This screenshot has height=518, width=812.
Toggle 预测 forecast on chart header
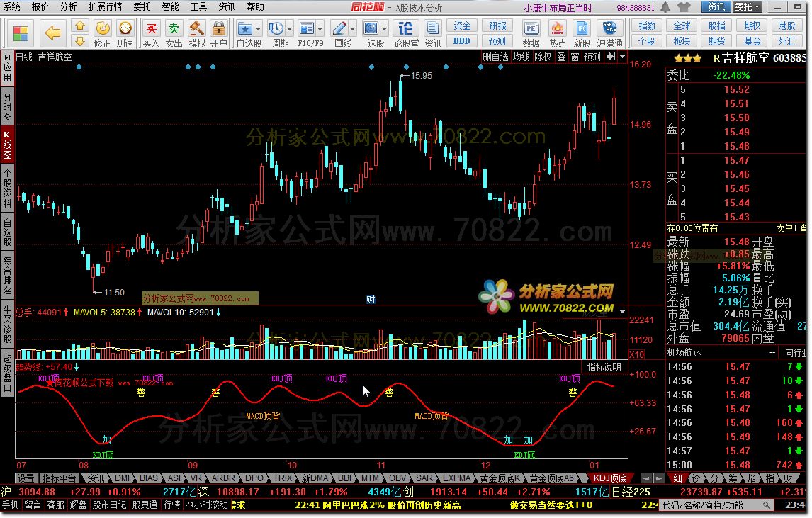(x=592, y=57)
